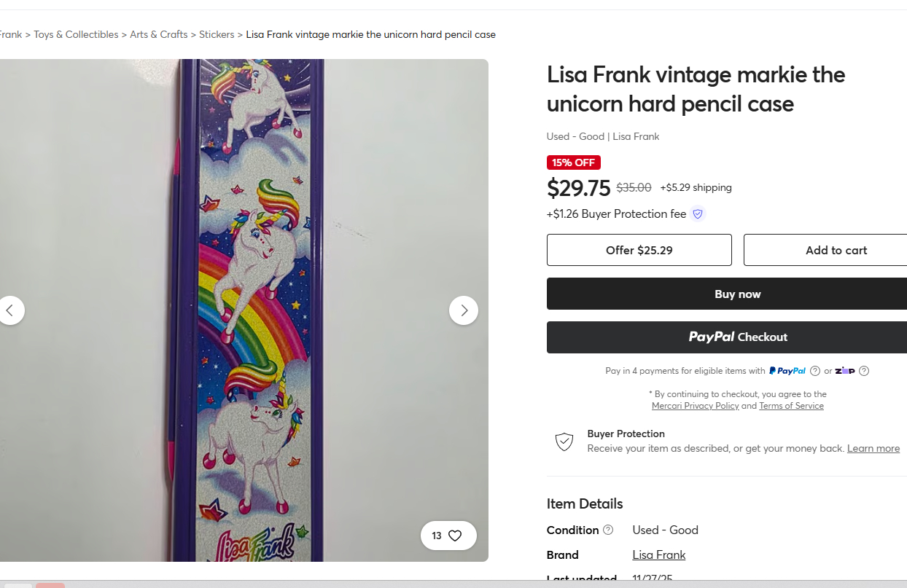This screenshot has height=588, width=907.
Task: Click Learn more about Buyer Protection
Action: click(x=873, y=448)
